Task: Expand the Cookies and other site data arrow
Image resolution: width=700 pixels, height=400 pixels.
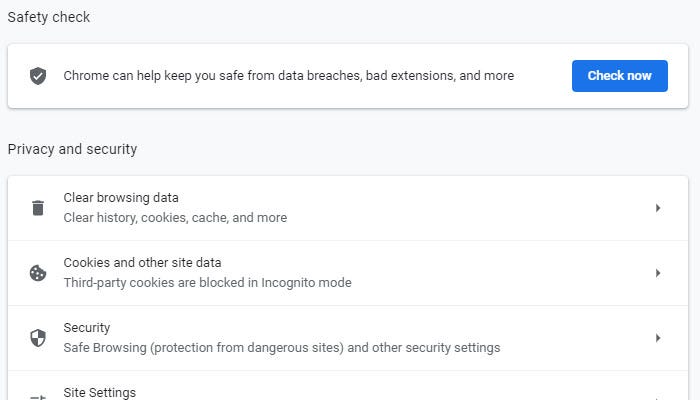Action: point(658,273)
